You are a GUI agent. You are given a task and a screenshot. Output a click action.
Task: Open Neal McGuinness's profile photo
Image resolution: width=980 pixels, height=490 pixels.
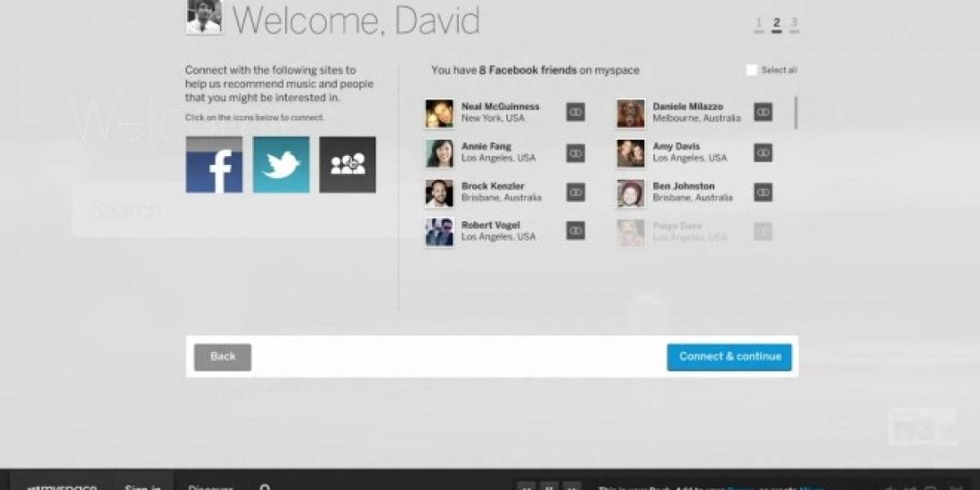pyautogui.click(x=439, y=114)
